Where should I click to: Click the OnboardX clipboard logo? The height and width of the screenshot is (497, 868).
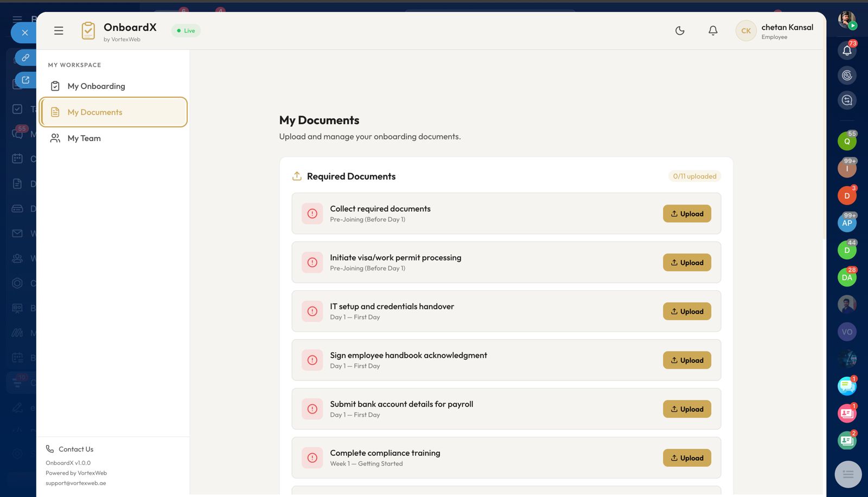tap(88, 31)
